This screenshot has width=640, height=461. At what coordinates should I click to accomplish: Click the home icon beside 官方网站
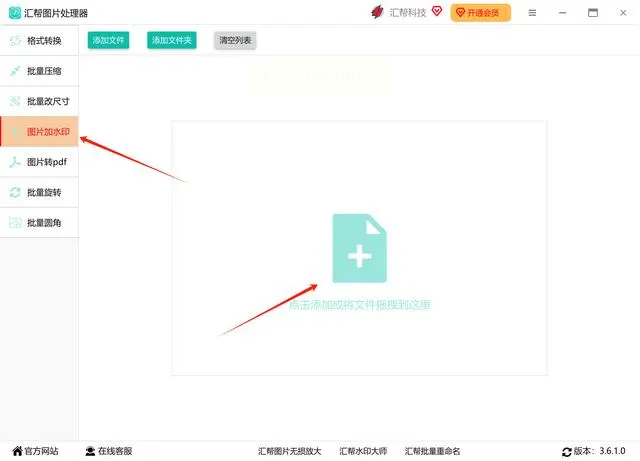click(18, 451)
